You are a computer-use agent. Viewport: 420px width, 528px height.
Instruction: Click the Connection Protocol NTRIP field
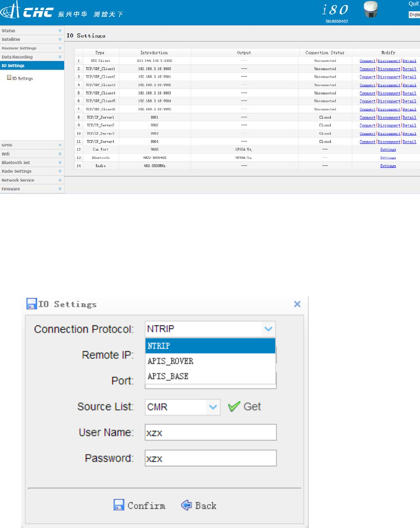click(210, 329)
